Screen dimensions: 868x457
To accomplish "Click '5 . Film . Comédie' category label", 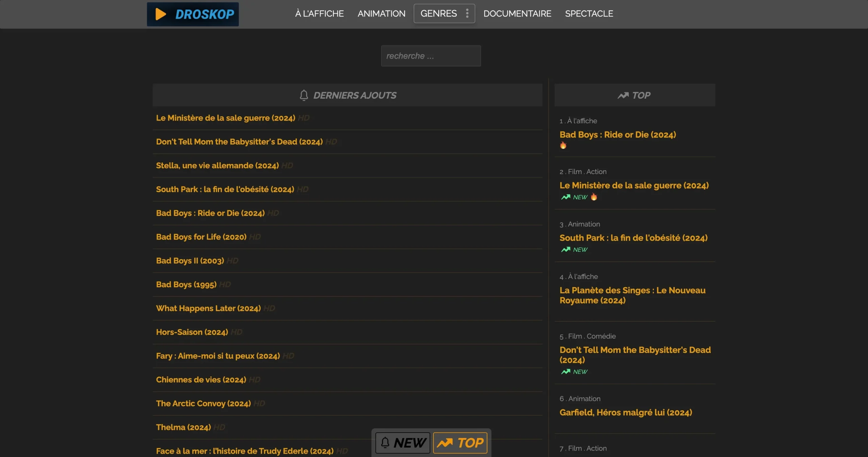I will [588, 336].
